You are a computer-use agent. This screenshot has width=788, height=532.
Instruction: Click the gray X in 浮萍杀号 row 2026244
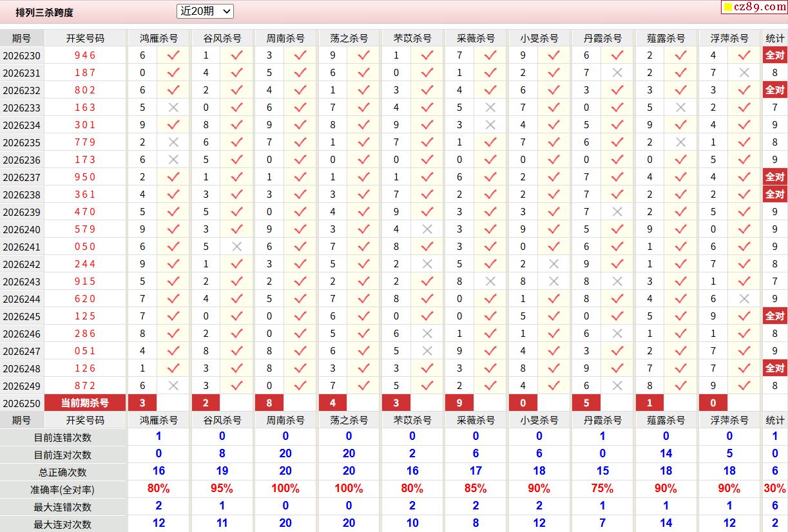(744, 299)
